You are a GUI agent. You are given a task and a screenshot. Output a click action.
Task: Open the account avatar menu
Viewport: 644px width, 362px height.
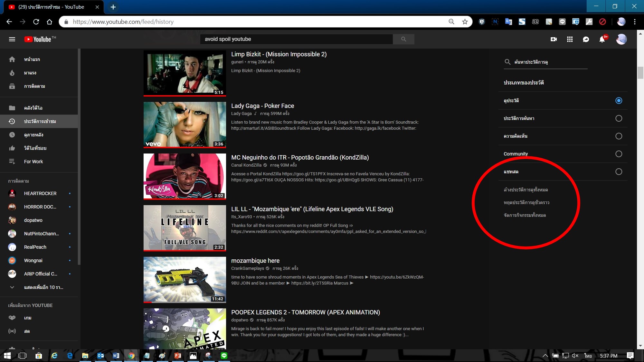621,39
